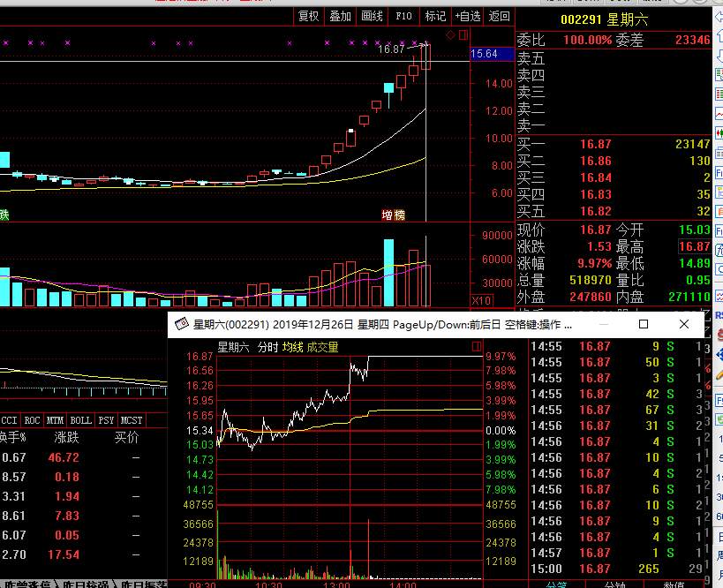Switch to the CCI indicator tab
This screenshot has height=588, width=723.
(x=9, y=420)
